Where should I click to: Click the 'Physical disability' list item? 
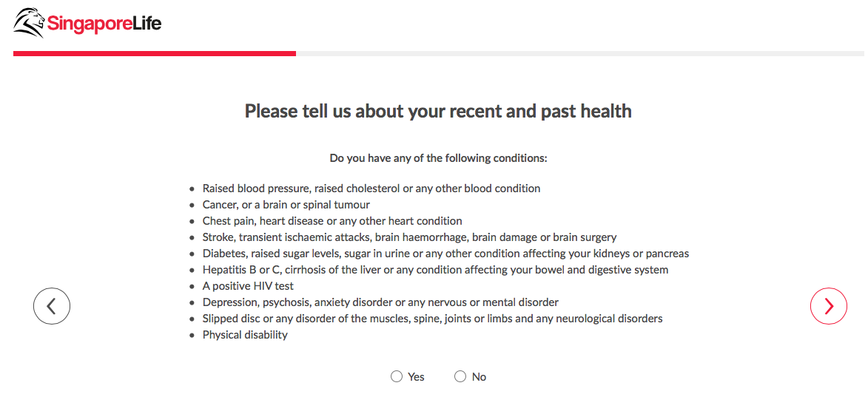click(x=245, y=335)
